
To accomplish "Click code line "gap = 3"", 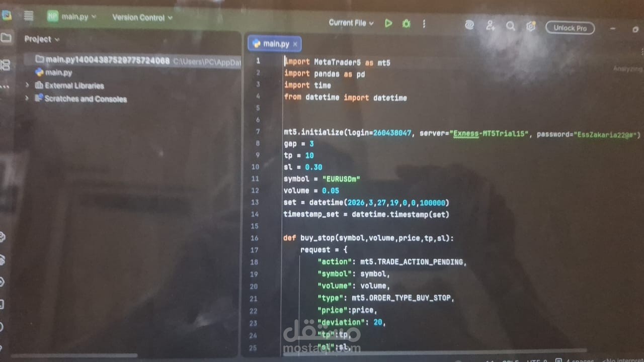I will click(299, 144).
